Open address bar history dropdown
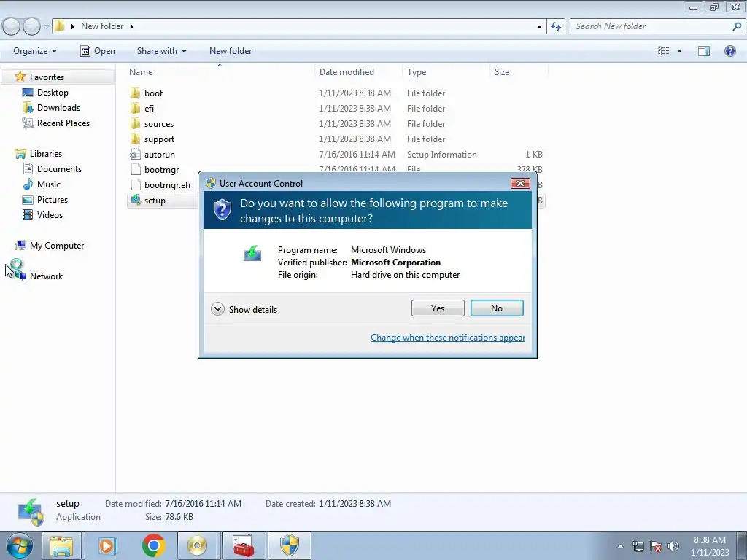747x560 pixels. (x=539, y=26)
